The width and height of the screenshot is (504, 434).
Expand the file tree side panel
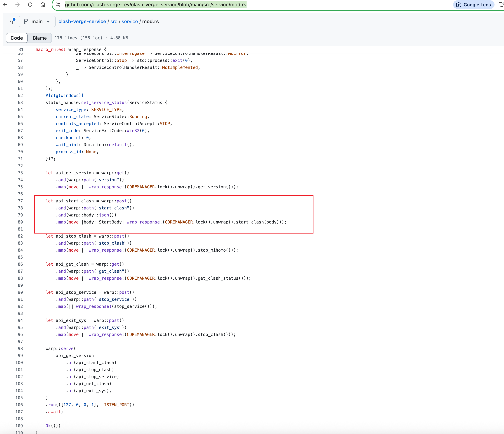pyautogui.click(x=12, y=21)
